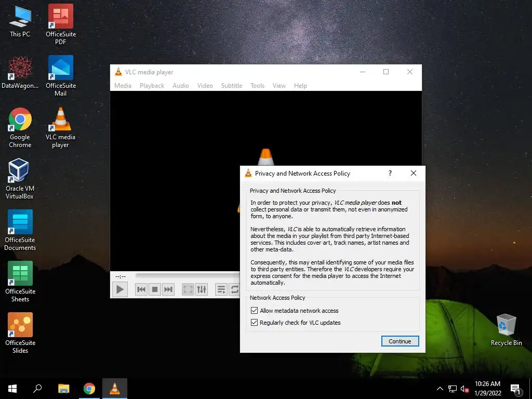Select the OfficeSuite Mail desktop icon
The width and height of the screenshot is (532, 399).
coord(61,76)
